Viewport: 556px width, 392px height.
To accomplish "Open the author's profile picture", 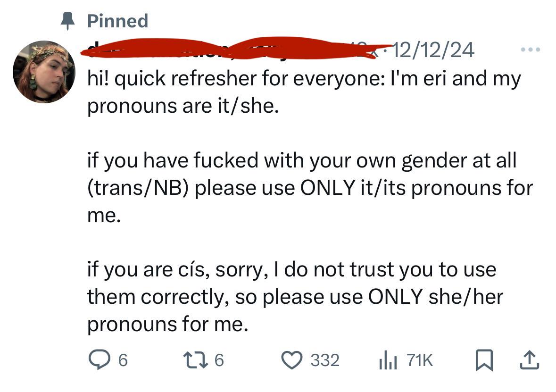I will click(x=44, y=72).
